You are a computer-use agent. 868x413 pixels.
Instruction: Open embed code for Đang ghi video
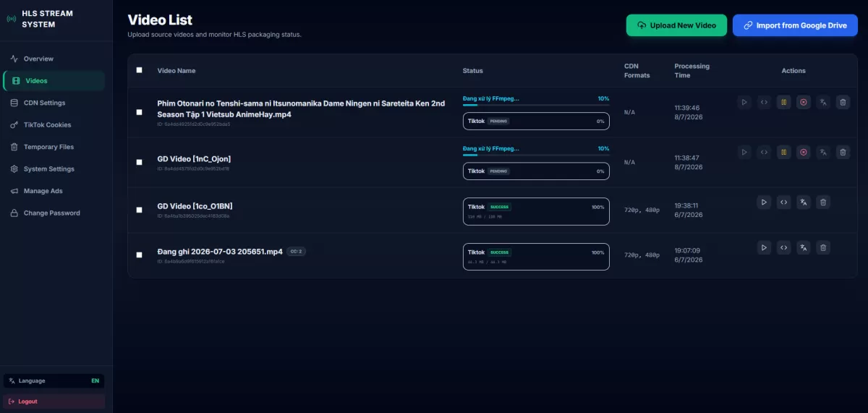click(783, 248)
